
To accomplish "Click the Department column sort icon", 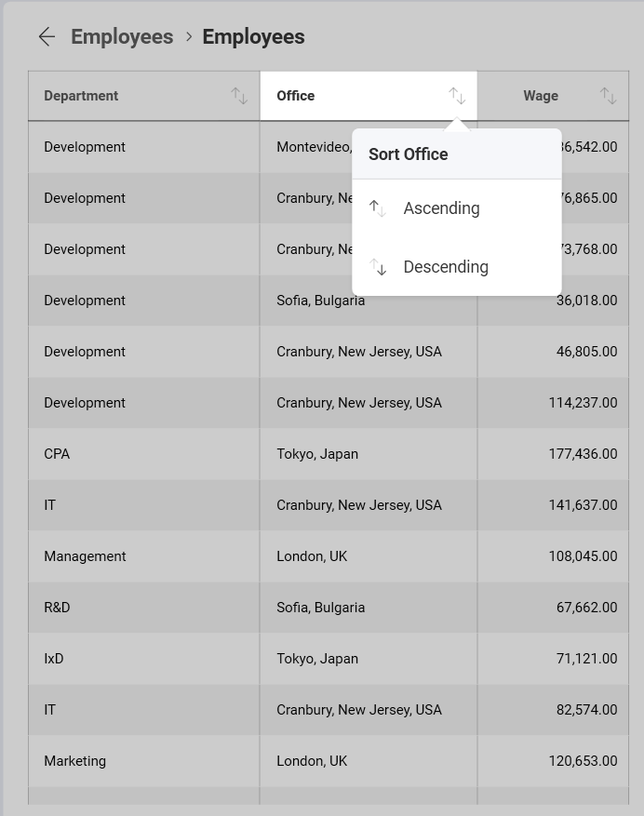I will [239, 96].
